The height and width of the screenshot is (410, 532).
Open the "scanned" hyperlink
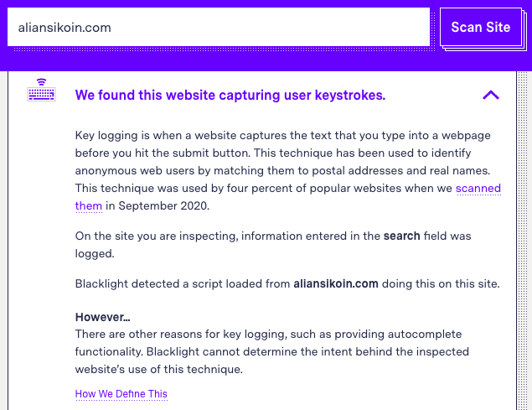point(478,188)
